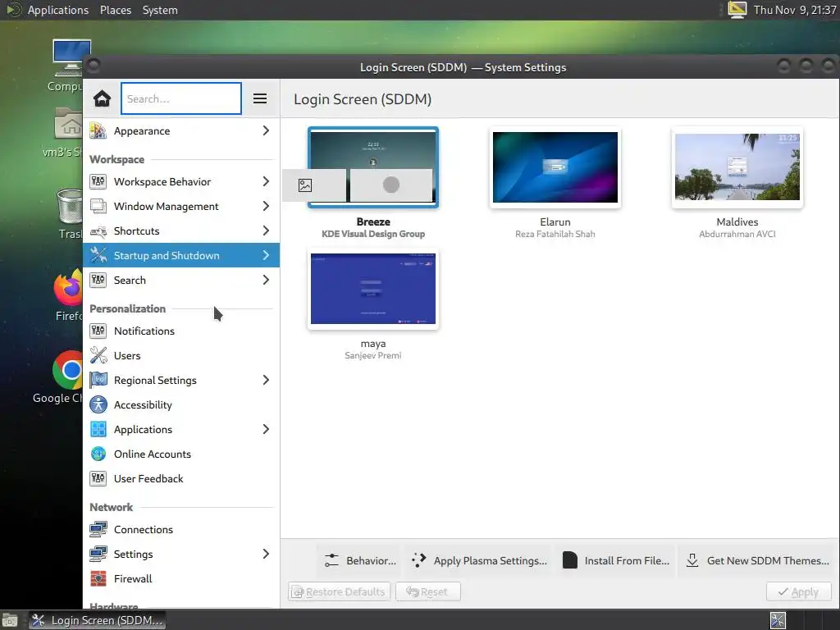Click the Notifications icon
The width and height of the screenshot is (840, 630).
tap(98, 331)
